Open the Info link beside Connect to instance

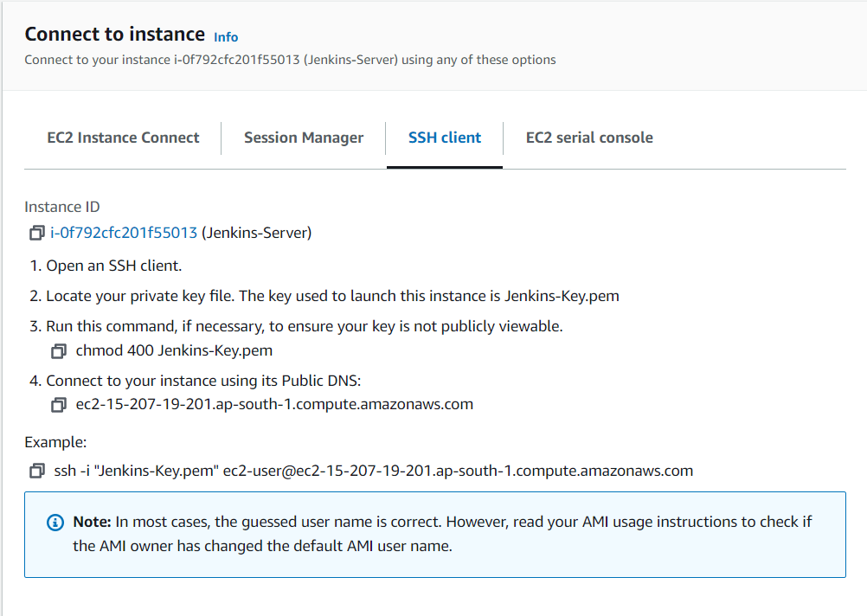[226, 37]
